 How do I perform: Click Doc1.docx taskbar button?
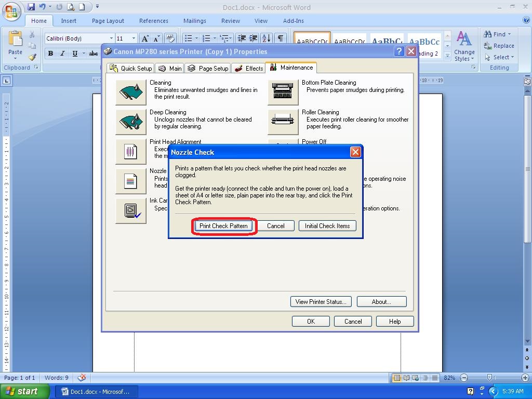[97, 392]
